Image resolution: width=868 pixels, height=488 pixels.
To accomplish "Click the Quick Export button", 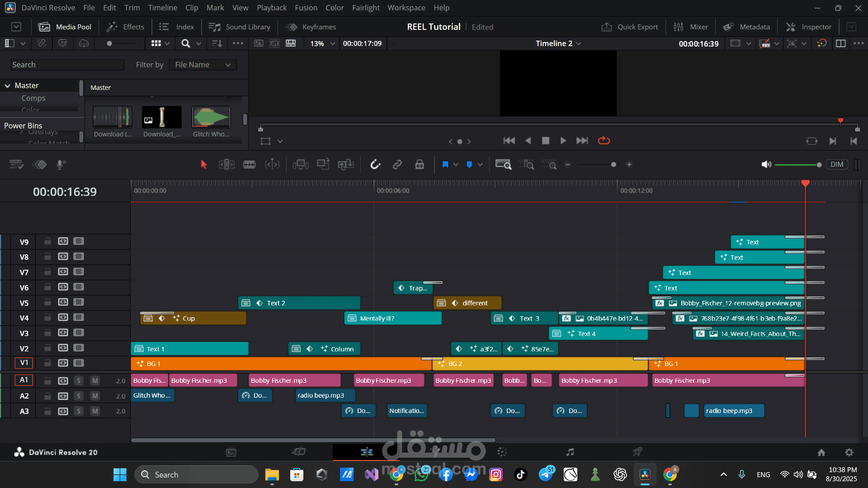I will [x=629, y=27].
